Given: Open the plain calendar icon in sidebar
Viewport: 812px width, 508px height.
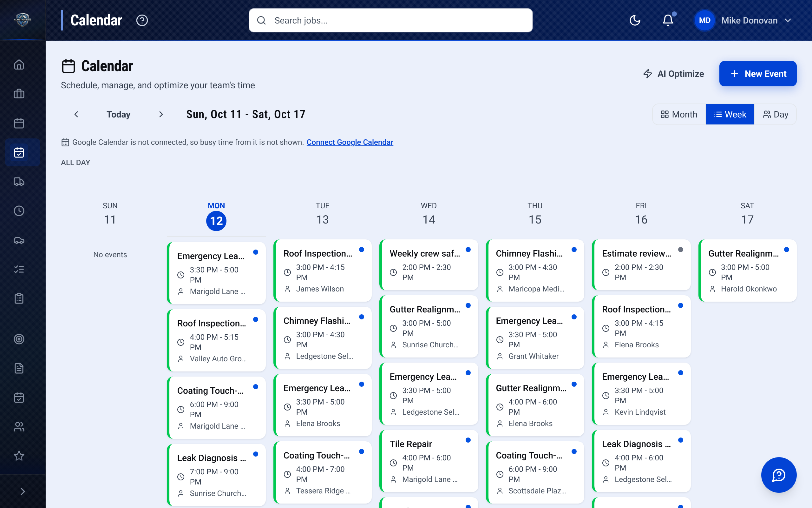Looking at the screenshot, I should 19,123.
